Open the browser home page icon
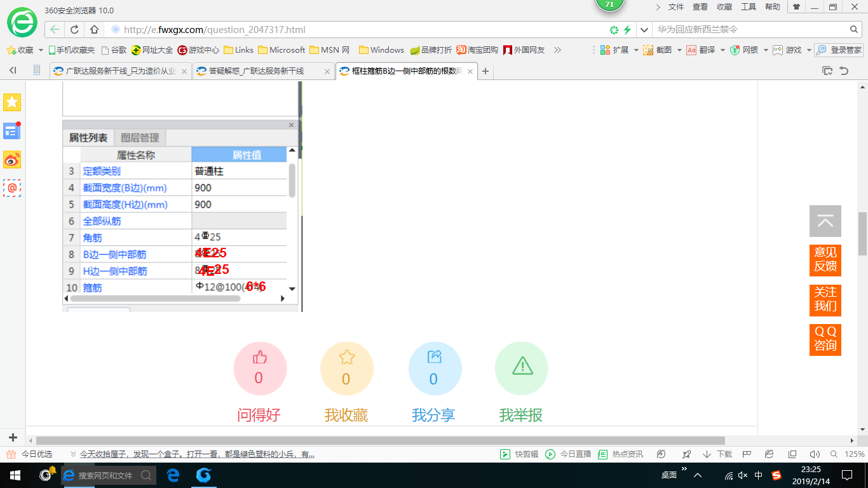The width and height of the screenshot is (868, 488). 94,29
